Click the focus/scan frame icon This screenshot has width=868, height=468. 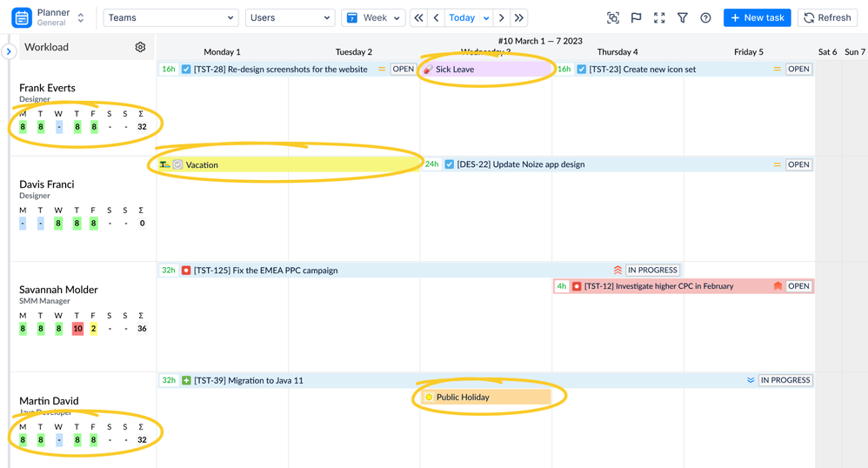(x=613, y=17)
